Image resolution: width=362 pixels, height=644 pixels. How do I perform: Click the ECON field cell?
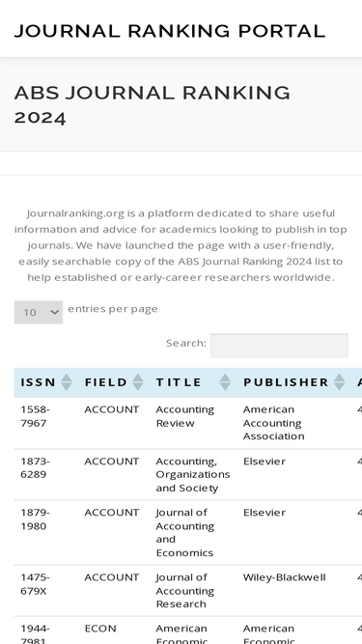point(100,629)
